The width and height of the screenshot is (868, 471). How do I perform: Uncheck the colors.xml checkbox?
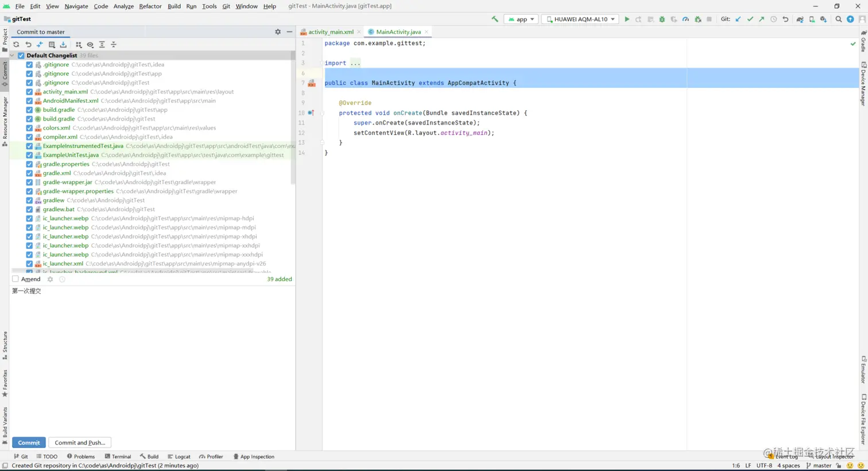point(29,128)
